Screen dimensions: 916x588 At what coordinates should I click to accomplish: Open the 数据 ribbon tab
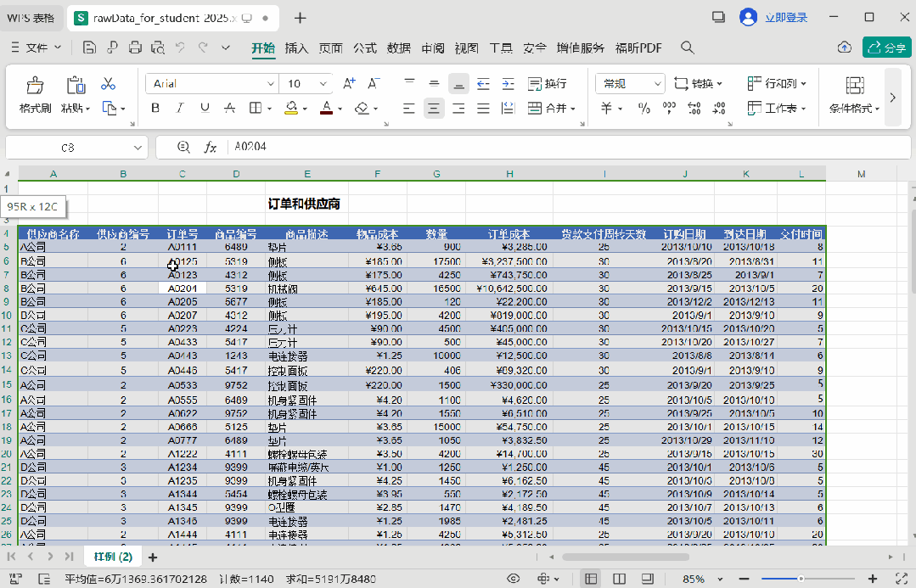[x=399, y=48]
